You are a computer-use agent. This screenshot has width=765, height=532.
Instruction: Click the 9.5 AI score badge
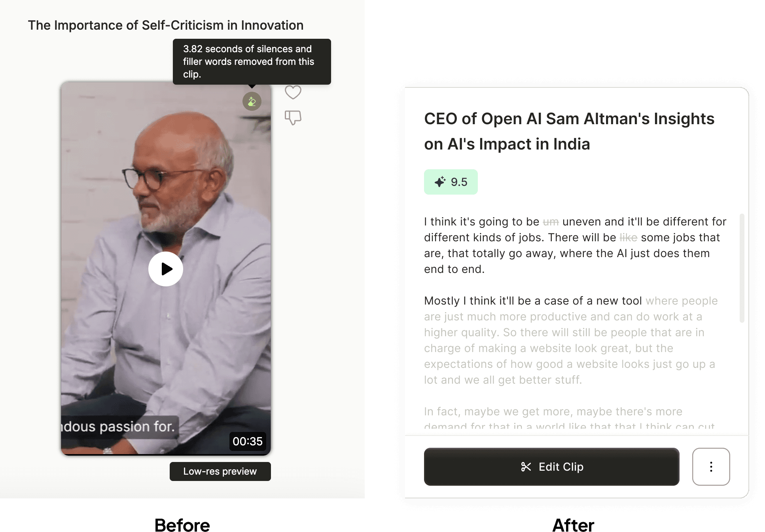pyautogui.click(x=451, y=182)
